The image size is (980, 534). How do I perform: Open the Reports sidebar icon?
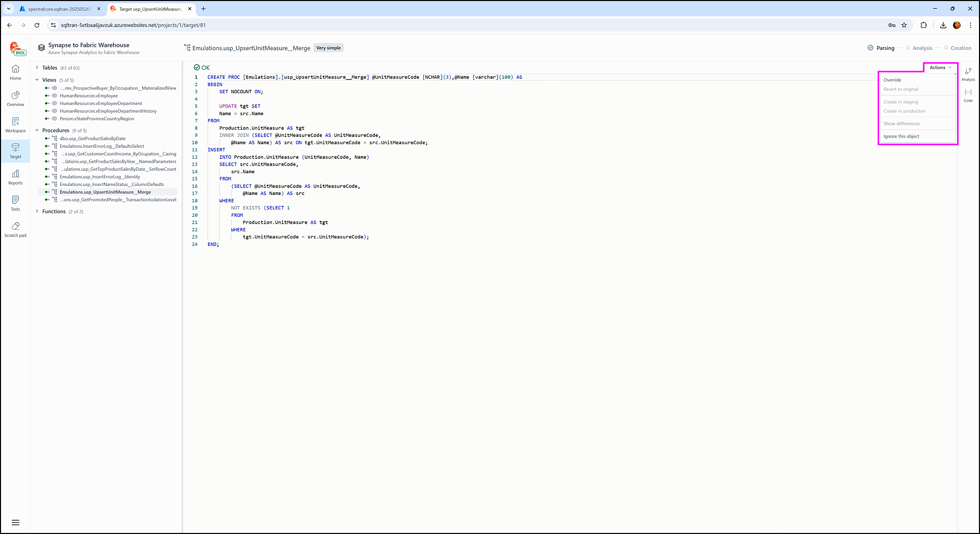click(x=15, y=177)
